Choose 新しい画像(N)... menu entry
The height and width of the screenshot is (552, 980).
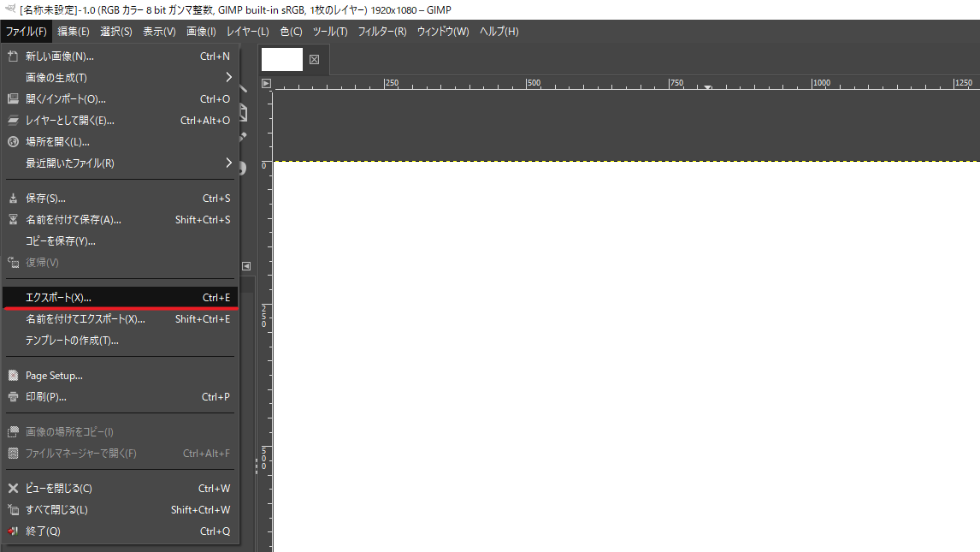point(120,56)
